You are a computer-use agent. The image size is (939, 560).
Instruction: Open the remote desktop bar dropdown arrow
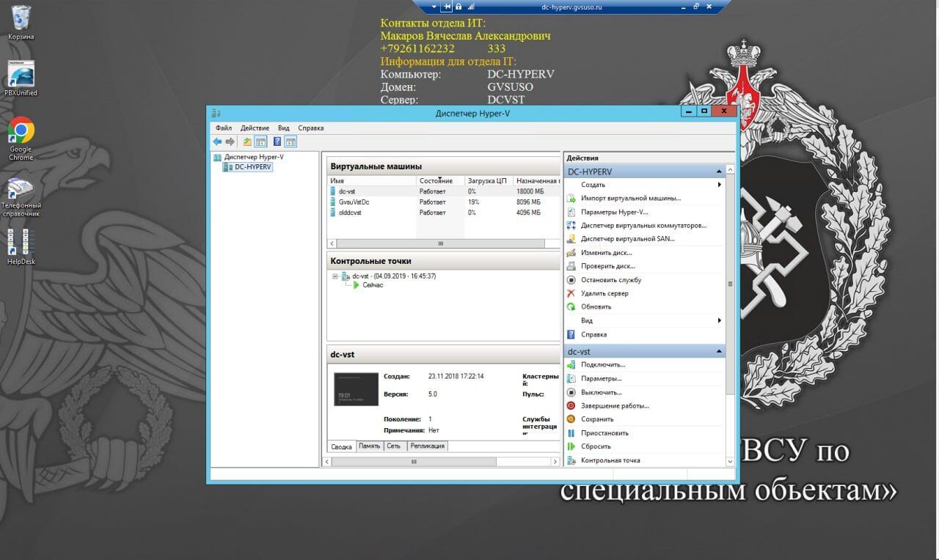(x=434, y=7)
